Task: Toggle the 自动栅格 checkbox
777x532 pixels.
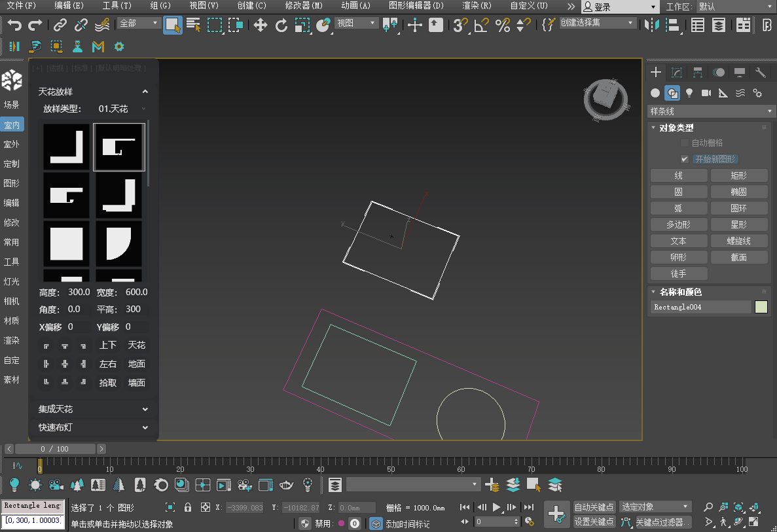Action: click(x=684, y=143)
